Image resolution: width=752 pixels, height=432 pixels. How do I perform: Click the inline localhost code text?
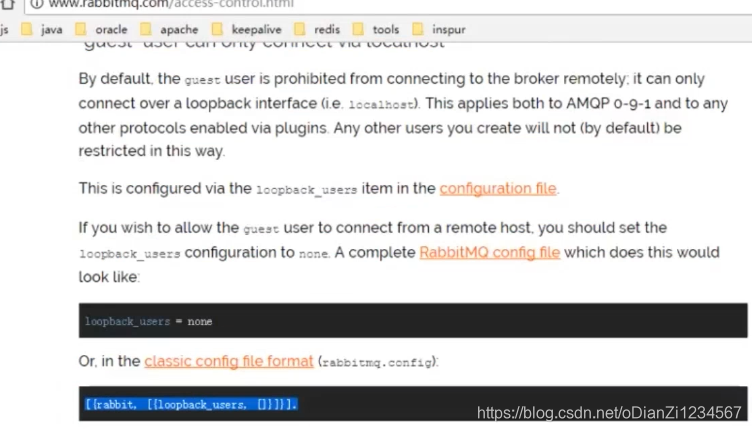tap(381, 105)
